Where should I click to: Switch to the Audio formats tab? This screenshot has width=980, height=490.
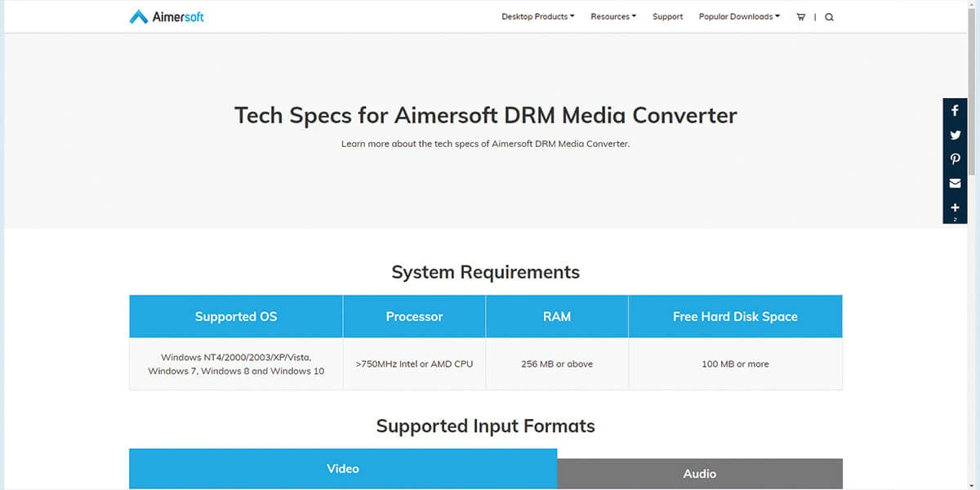[699, 473]
